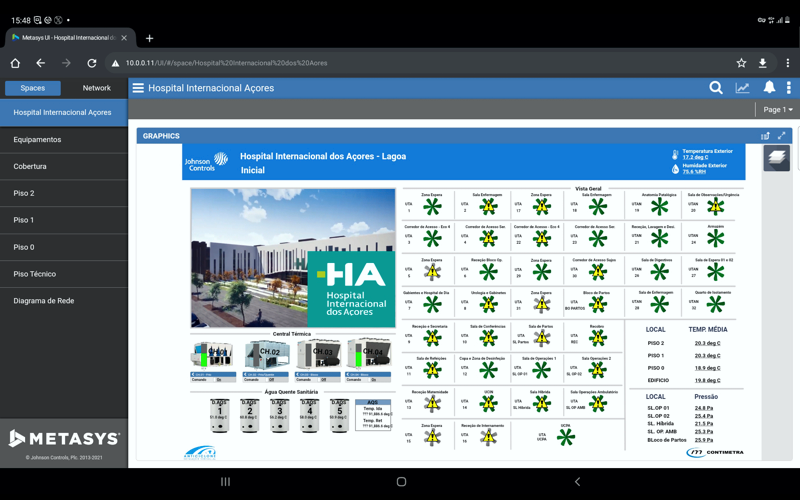
Task: Expand the Page 1 dropdown
Action: tap(778, 110)
